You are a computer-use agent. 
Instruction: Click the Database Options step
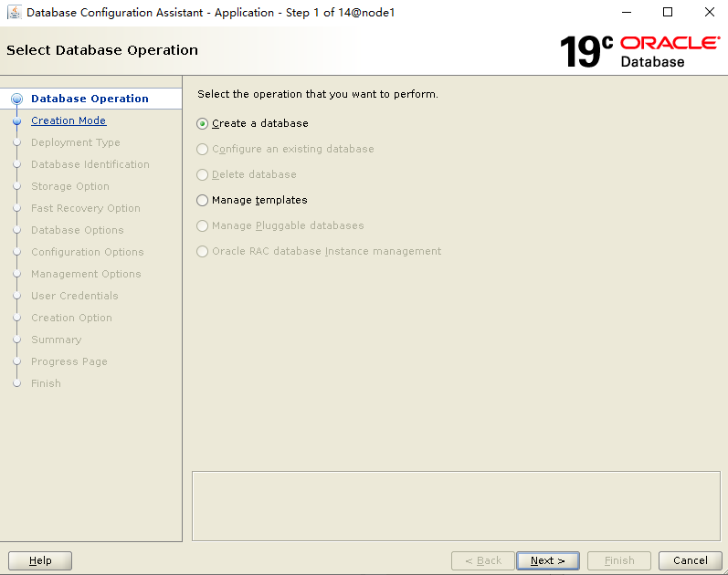tap(78, 230)
